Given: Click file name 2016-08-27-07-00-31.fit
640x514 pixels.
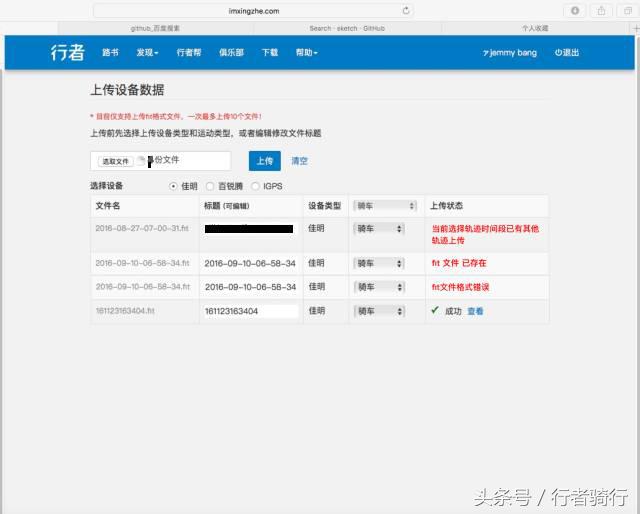Looking at the screenshot, I should [x=142, y=228].
